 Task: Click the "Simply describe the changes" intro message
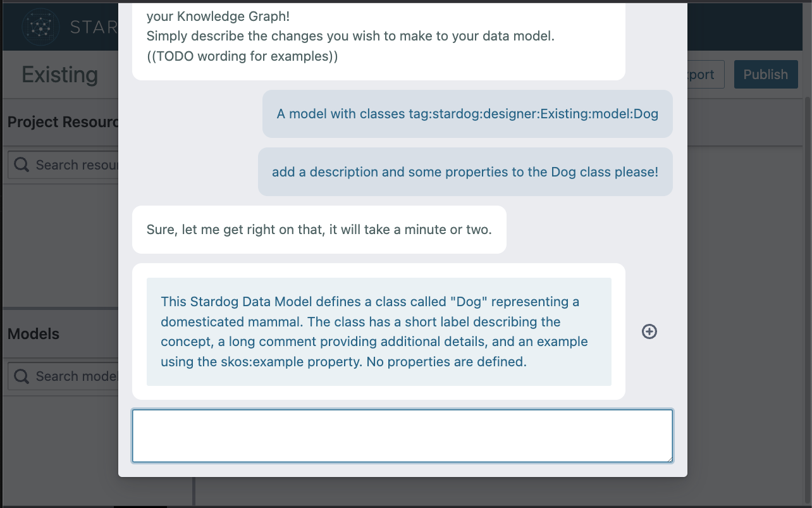tap(350, 37)
